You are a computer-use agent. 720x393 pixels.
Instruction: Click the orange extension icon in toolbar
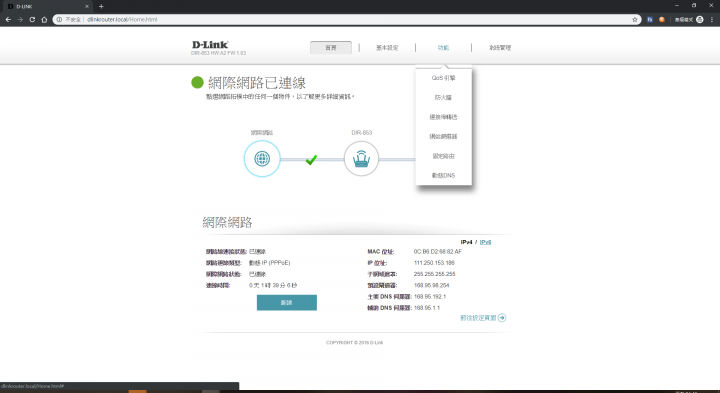tap(662, 19)
